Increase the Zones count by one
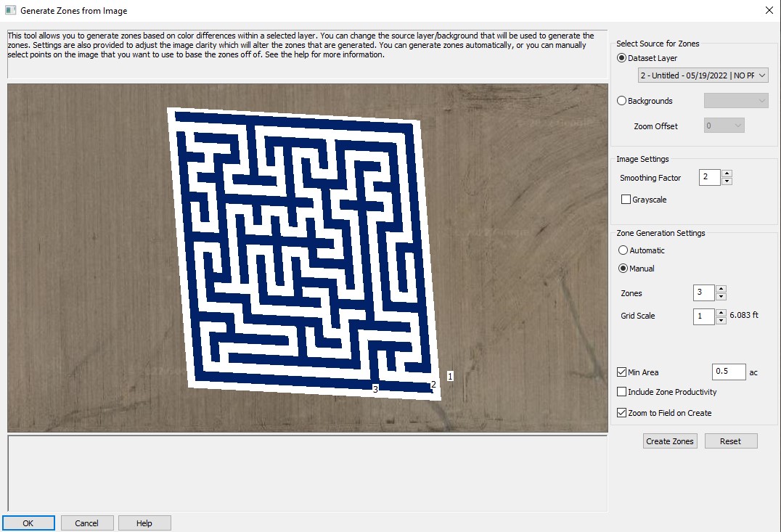Image resolution: width=781 pixels, height=532 pixels. (721, 289)
